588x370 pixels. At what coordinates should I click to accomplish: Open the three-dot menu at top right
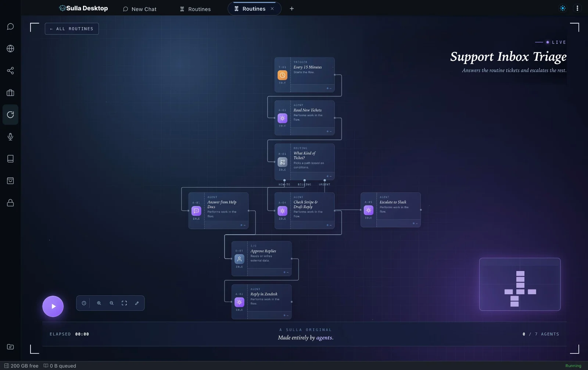(x=577, y=8)
